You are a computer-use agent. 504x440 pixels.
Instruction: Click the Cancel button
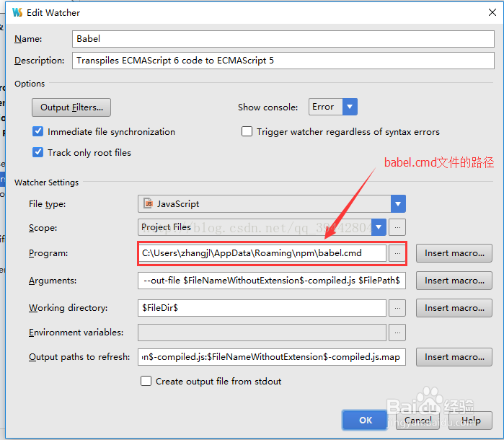tap(417, 420)
